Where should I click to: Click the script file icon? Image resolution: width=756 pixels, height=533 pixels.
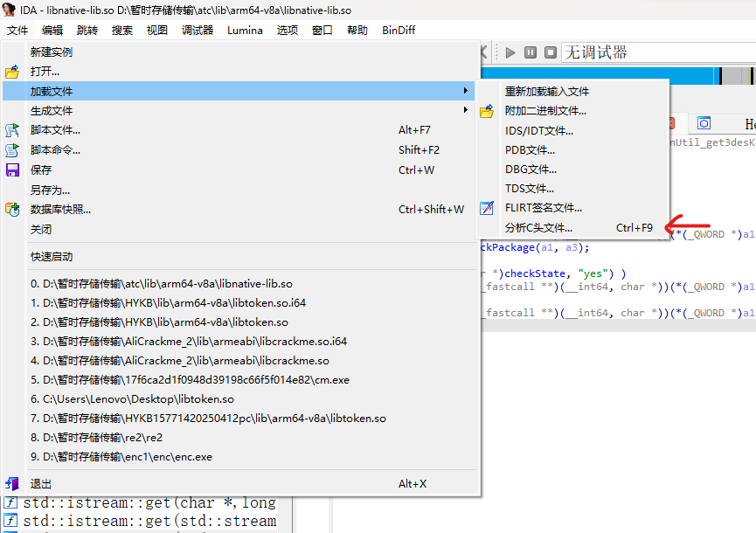(x=12, y=130)
